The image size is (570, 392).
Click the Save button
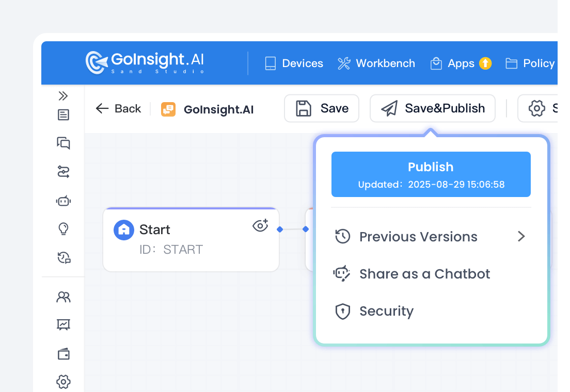pyautogui.click(x=322, y=108)
